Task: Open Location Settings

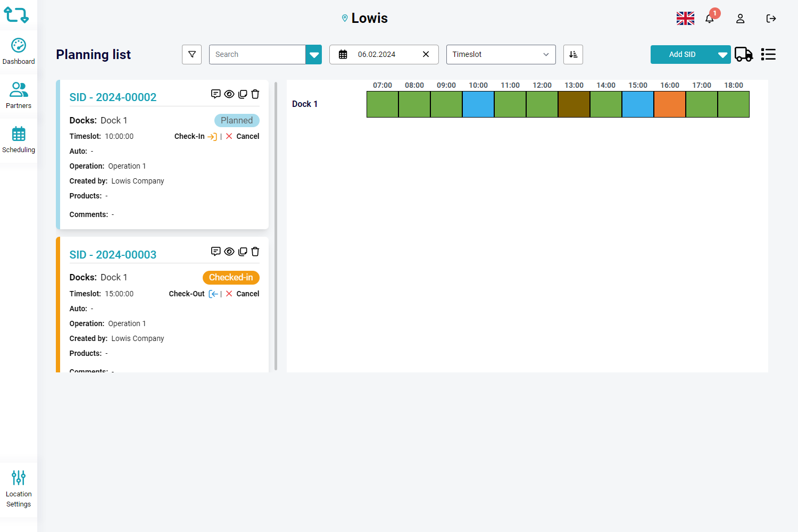Action: tap(19, 489)
